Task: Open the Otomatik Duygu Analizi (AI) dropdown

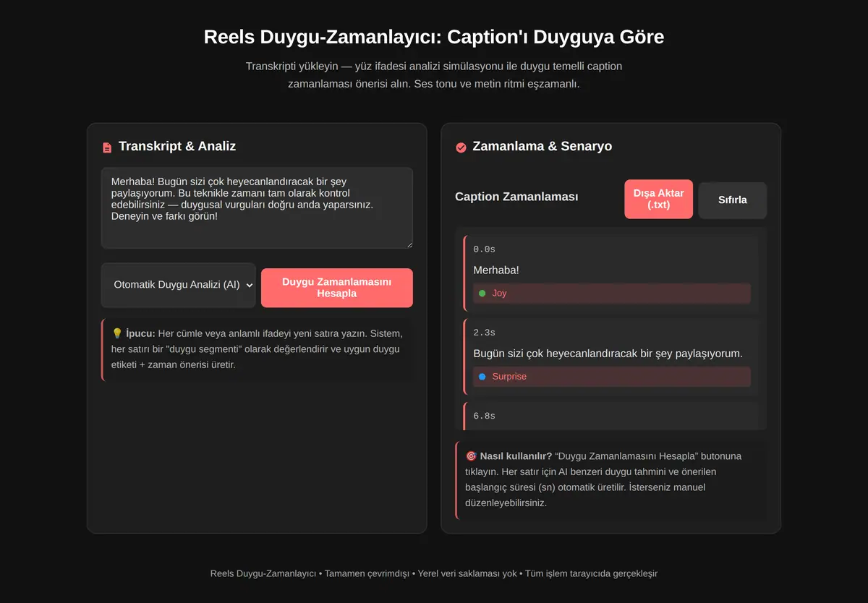Action: (179, 285)
